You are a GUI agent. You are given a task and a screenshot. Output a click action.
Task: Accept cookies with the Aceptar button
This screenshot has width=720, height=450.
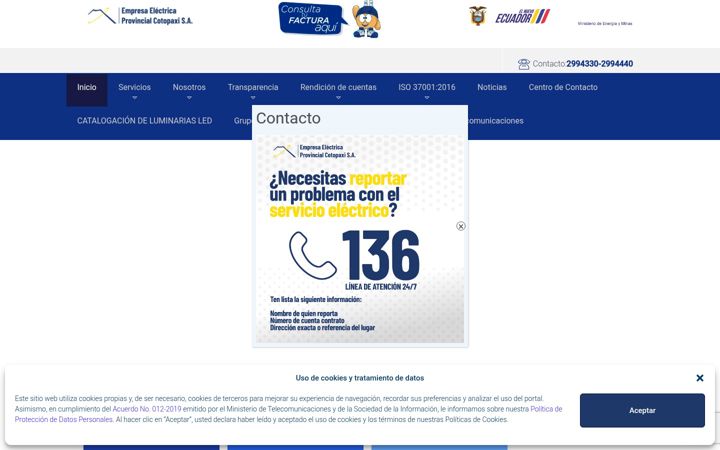tap(642, 411)
